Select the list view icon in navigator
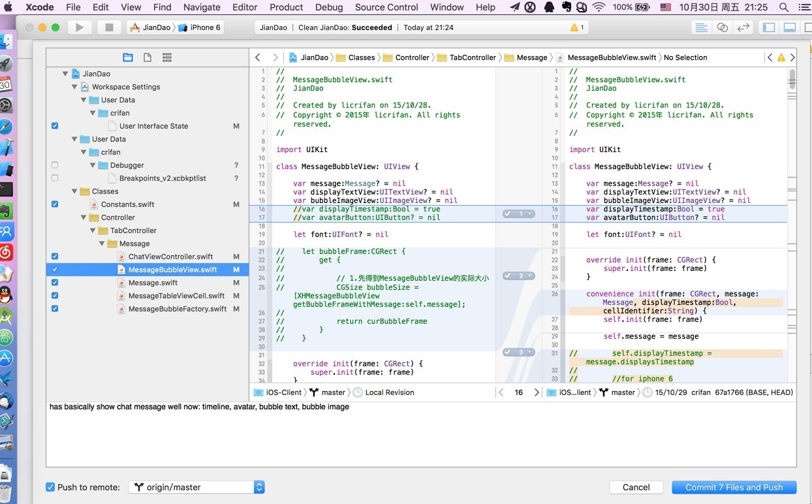Screen dimensions: 812x504 pyautogui.click(x=167, y=57)
